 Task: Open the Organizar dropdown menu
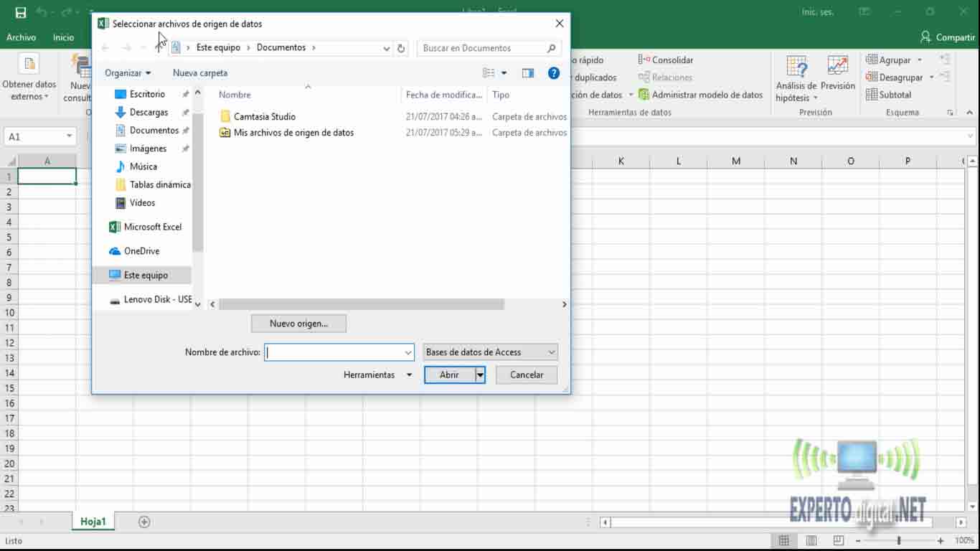coord(128,73)
